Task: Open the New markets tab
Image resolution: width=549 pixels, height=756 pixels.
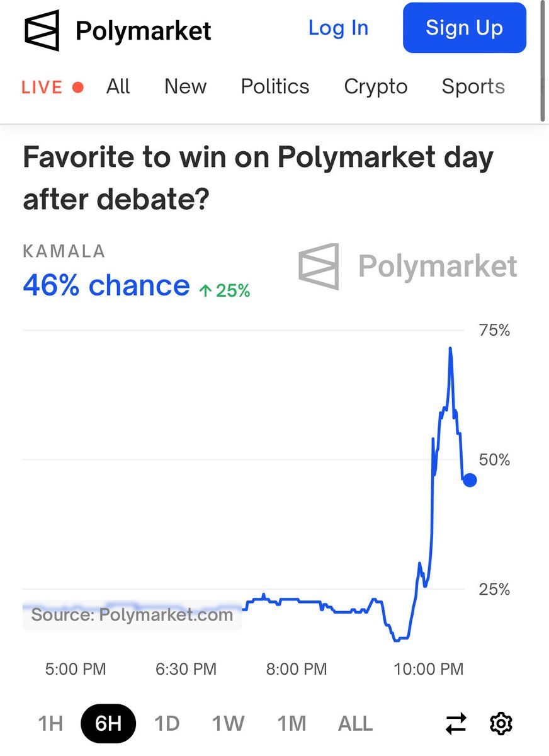Action: click(x=185, y=86)
